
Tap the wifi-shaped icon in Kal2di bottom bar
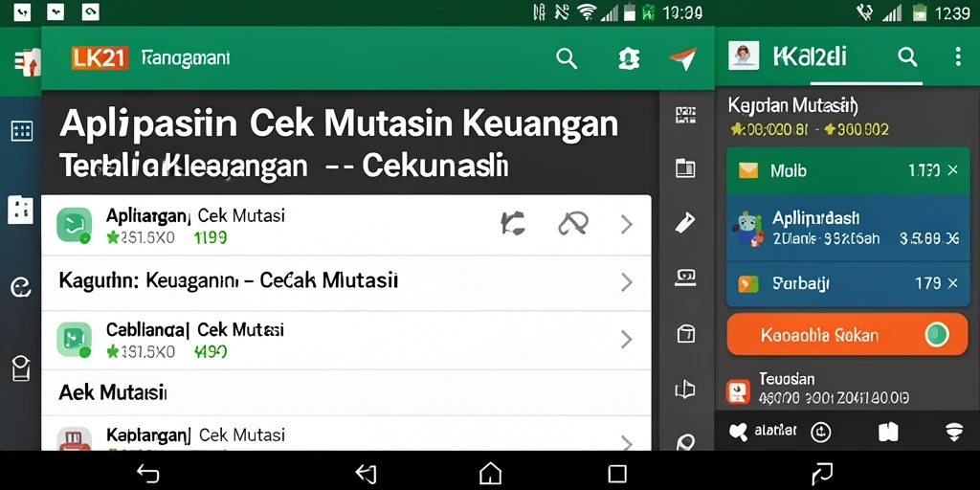pos(954,432)
